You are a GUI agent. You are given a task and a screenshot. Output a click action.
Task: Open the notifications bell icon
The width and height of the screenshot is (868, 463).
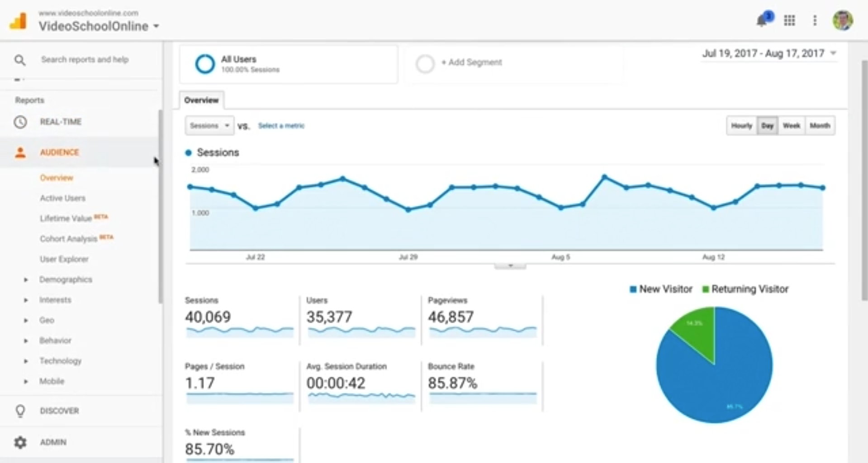point(763,20)
